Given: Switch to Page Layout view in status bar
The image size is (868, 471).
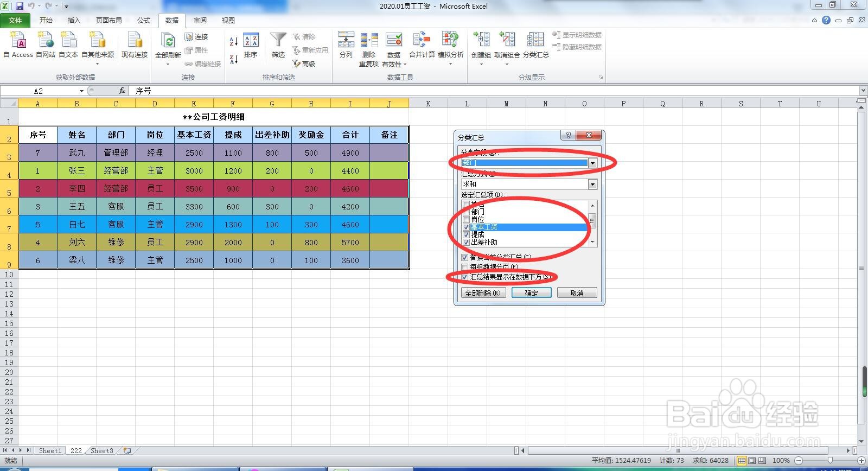Looking at the screenshot, I should tap(752, 460).
